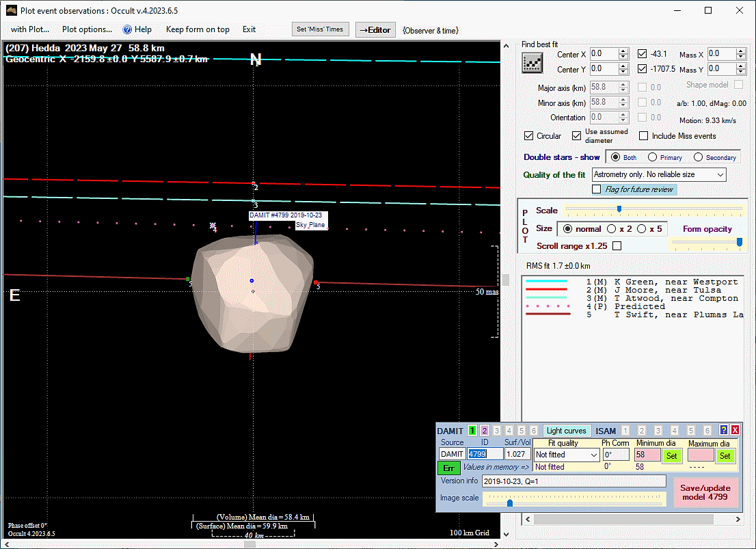Open the Quality of the fit dropdown
The height and width of the screenshot is (549, 756).
pos(720,175)
